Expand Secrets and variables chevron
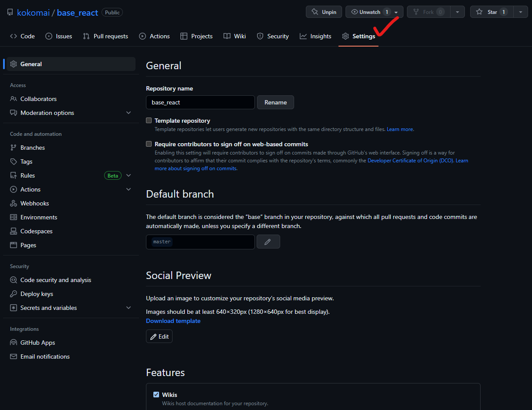This screenshot has height=410, width=532. (129, 308)
